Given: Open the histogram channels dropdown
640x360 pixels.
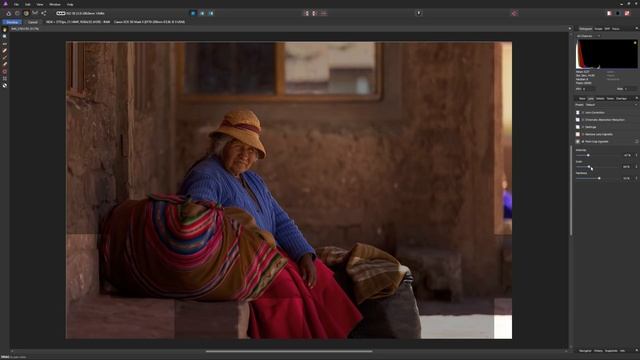Looking at the screenshot, I should pyautogui.click(x=588, y=36).
